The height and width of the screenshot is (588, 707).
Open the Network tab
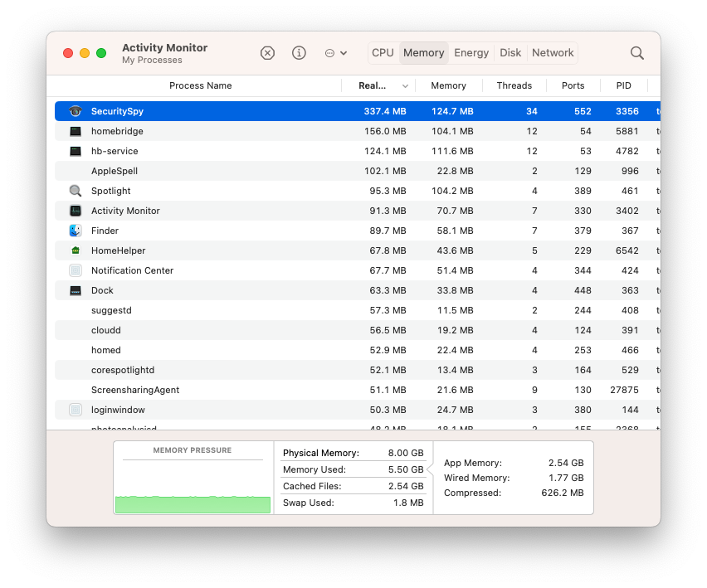(553, 53)
